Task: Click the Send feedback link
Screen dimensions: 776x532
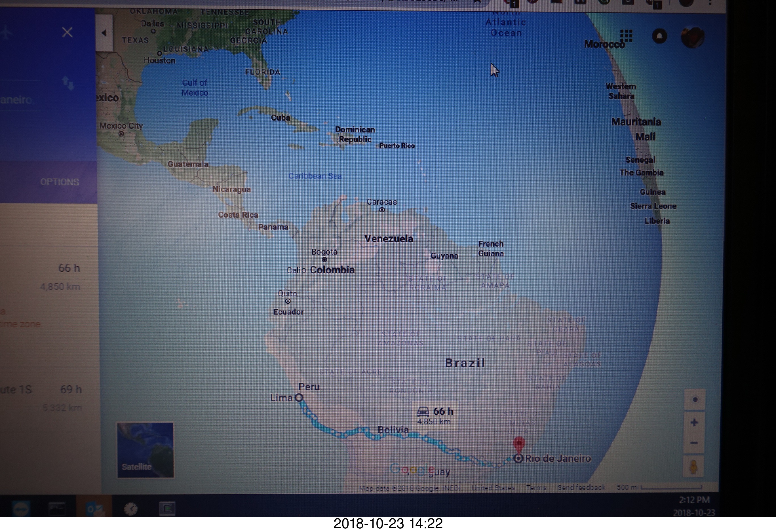Action: point(581,487)
